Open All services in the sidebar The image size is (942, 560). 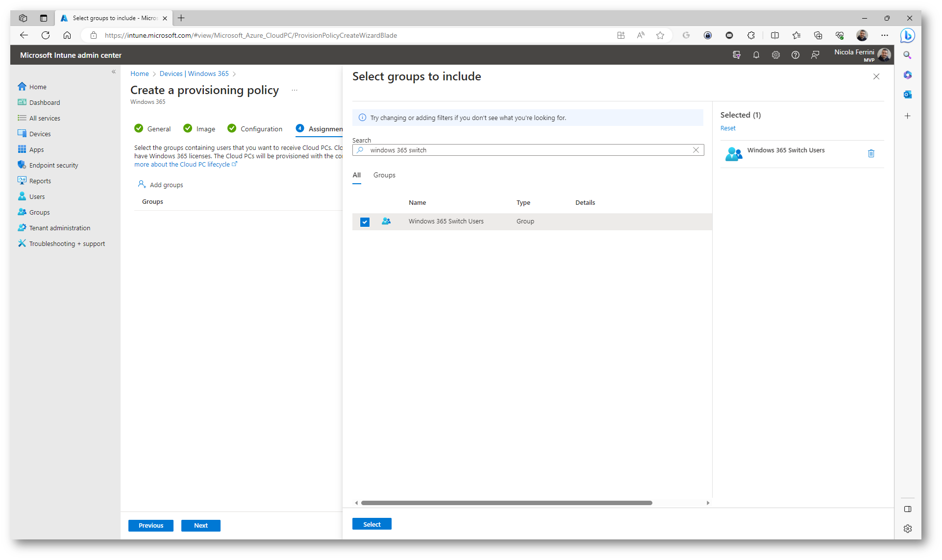[x=45, y=118]
